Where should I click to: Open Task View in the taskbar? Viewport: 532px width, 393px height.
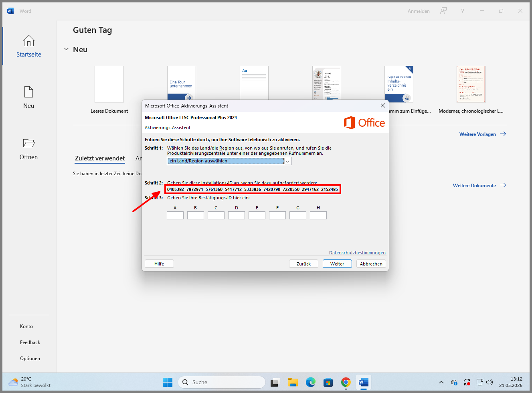point(275,382)
